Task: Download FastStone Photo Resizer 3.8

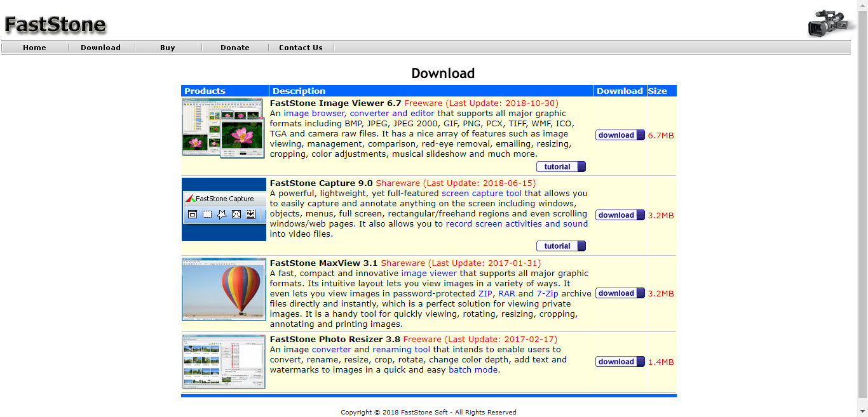Action: point(620,362)
